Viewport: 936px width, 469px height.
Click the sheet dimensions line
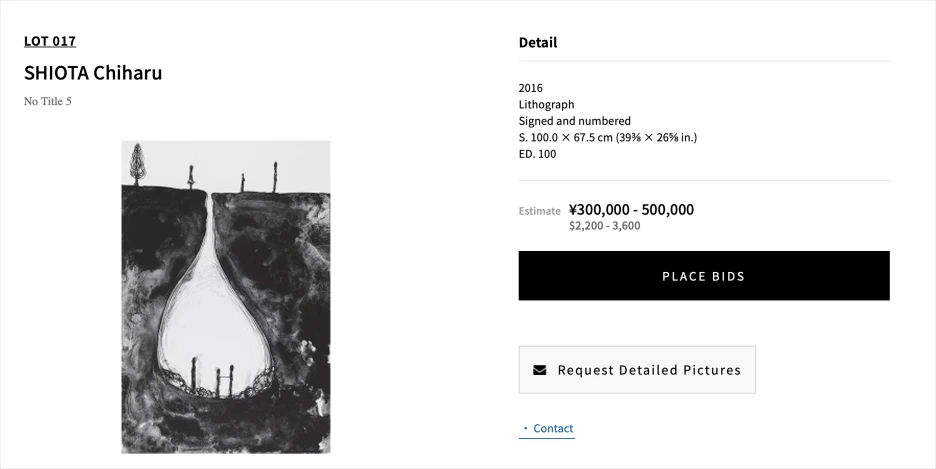pos(607,137)
